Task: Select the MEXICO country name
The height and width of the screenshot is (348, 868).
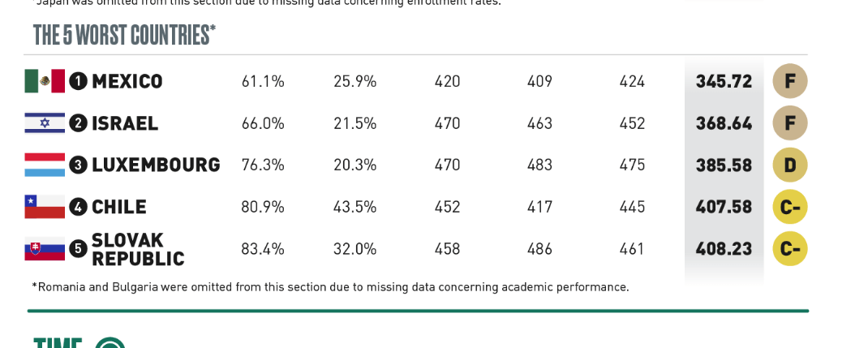Action: point(127,81)
